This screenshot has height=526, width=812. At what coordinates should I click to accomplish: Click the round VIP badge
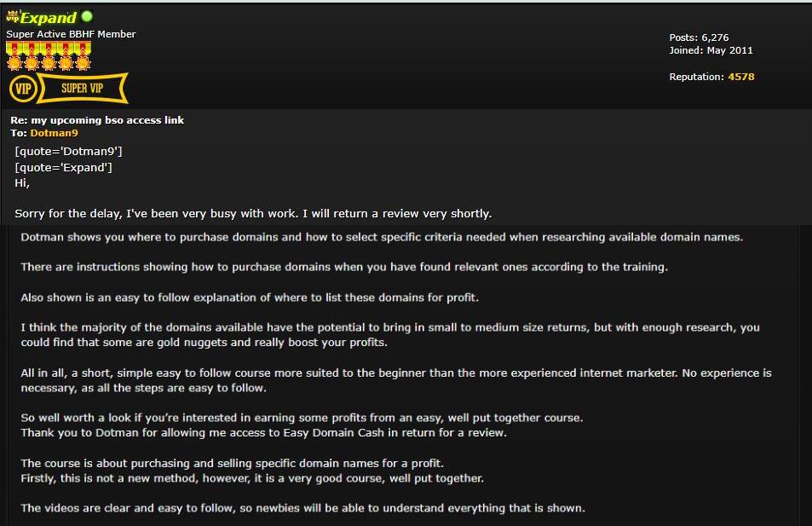point(23,89)
